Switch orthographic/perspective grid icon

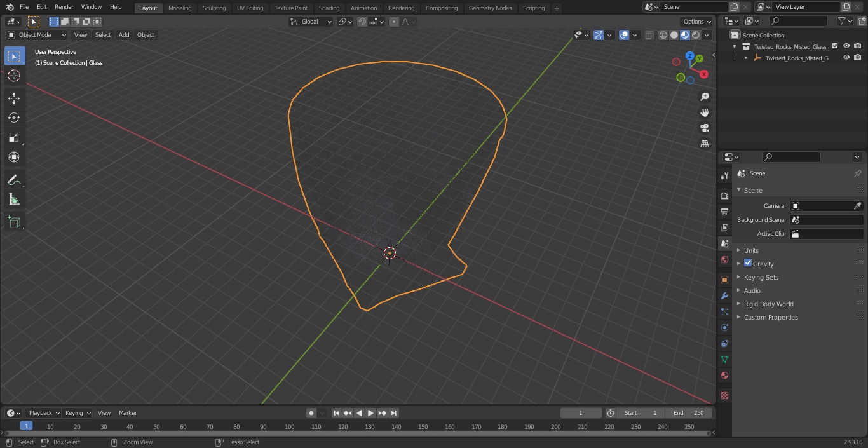click(x=704, y=144)
